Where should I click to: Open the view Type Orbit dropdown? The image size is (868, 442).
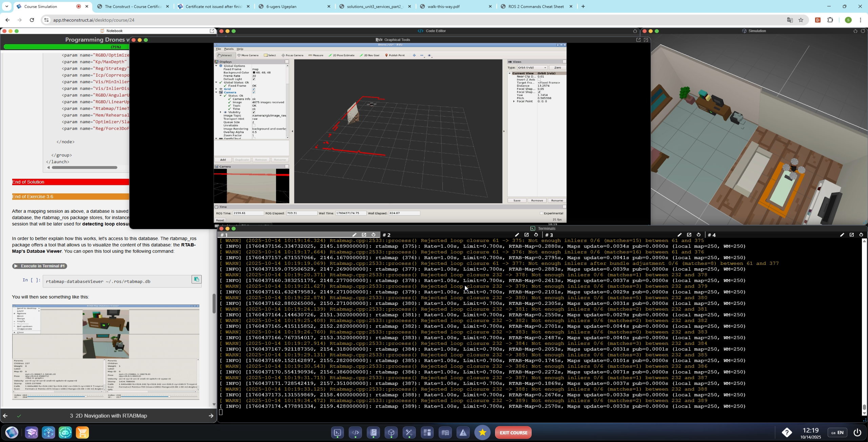532,68
